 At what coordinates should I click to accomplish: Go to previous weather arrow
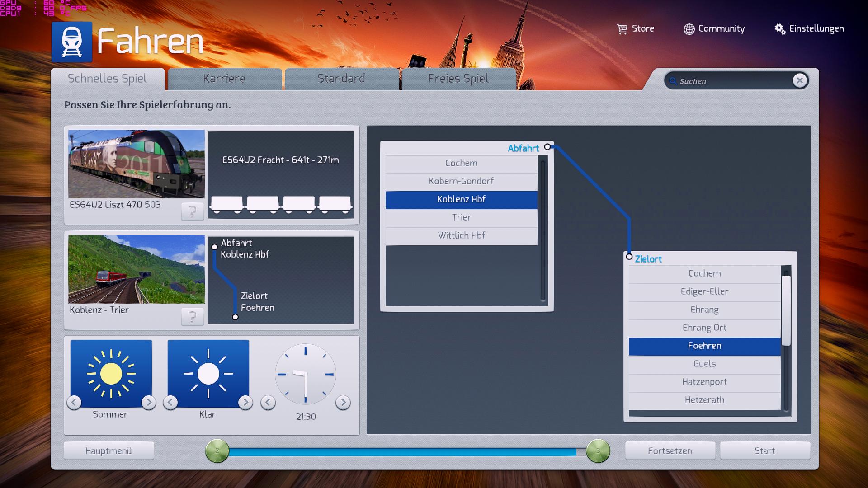[x=170, y=402]
